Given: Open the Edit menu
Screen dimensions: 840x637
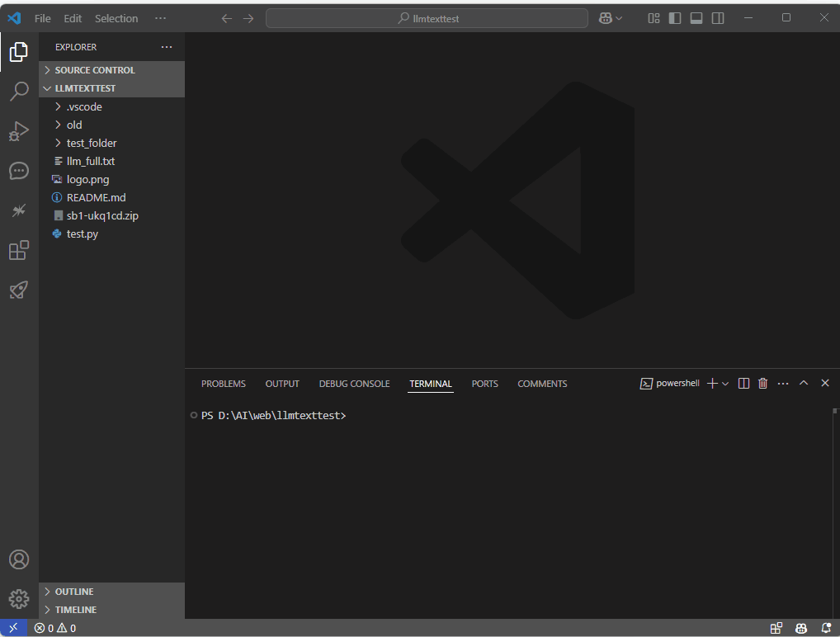Looking at the screenshot, I should pyautogui.click(x=73, y=18).
